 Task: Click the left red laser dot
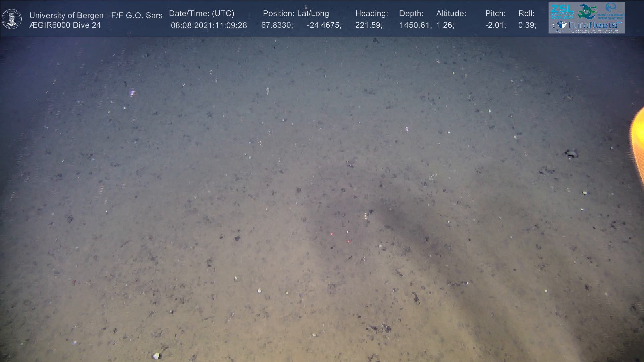click(x=332, y=234)
